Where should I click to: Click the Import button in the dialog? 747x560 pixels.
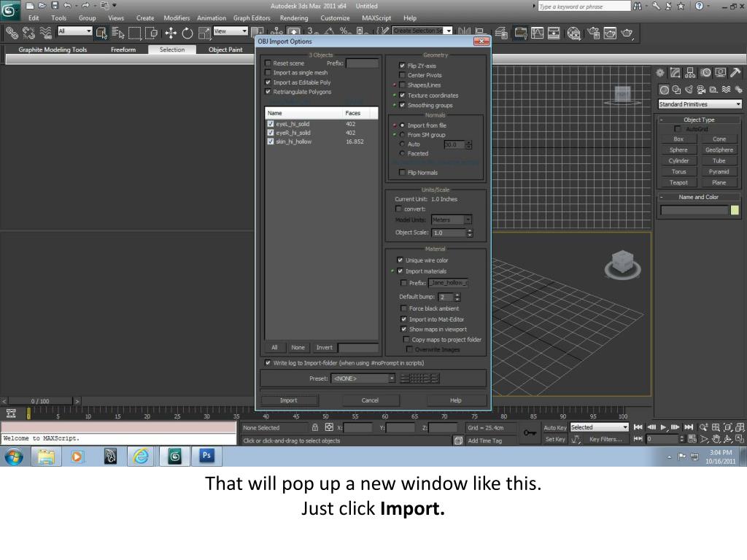click(x=289, y=400)
